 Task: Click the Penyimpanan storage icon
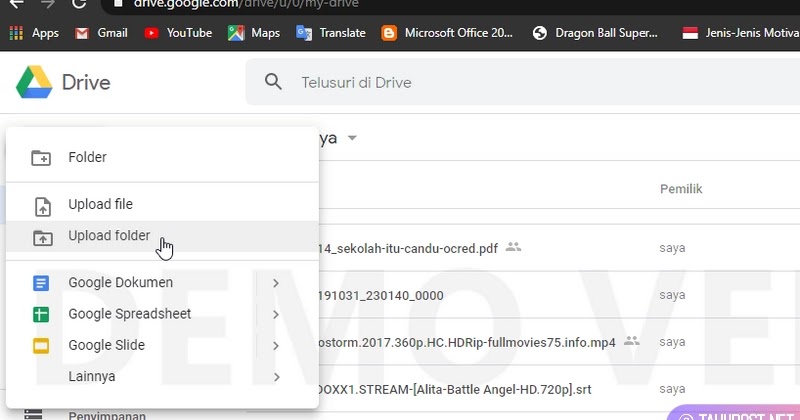tap(33, 415)
